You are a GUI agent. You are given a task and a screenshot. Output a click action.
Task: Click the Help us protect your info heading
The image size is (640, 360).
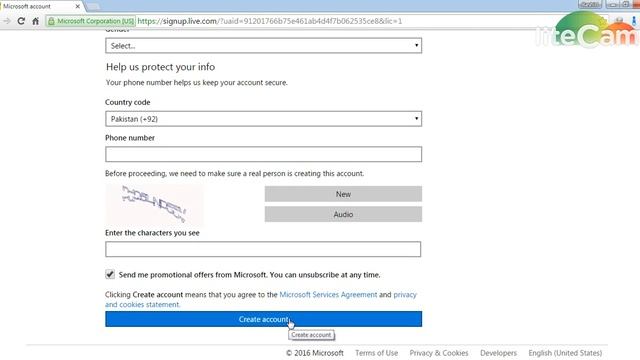point(160,67)
